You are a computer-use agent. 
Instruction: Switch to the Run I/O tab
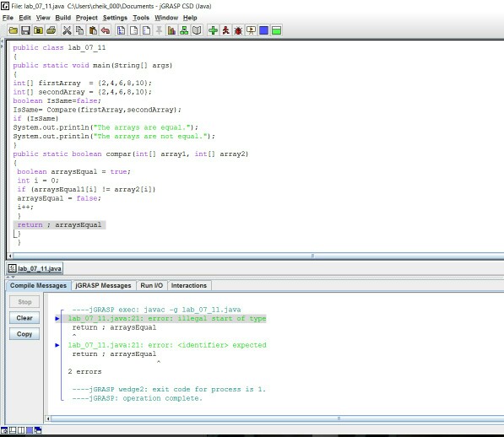point(151,285)
